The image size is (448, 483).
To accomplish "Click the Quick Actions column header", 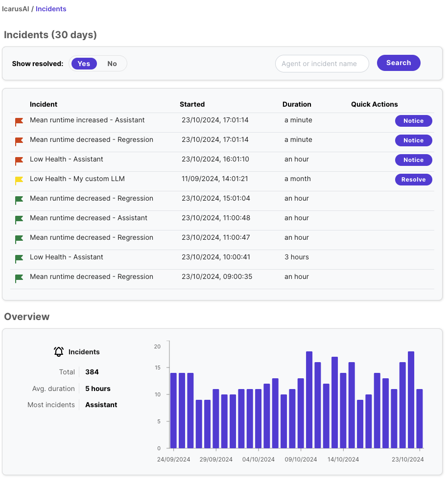I will tap(375, 104).
